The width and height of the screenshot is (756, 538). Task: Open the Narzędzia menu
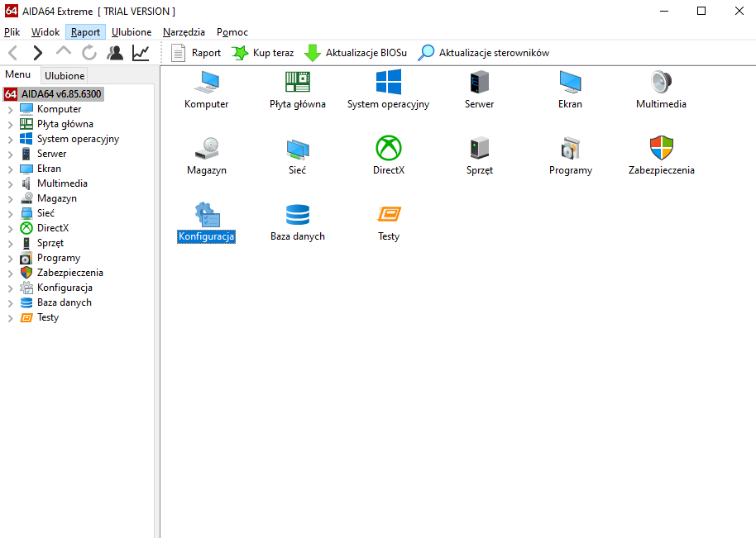click(x=184, y=31)
